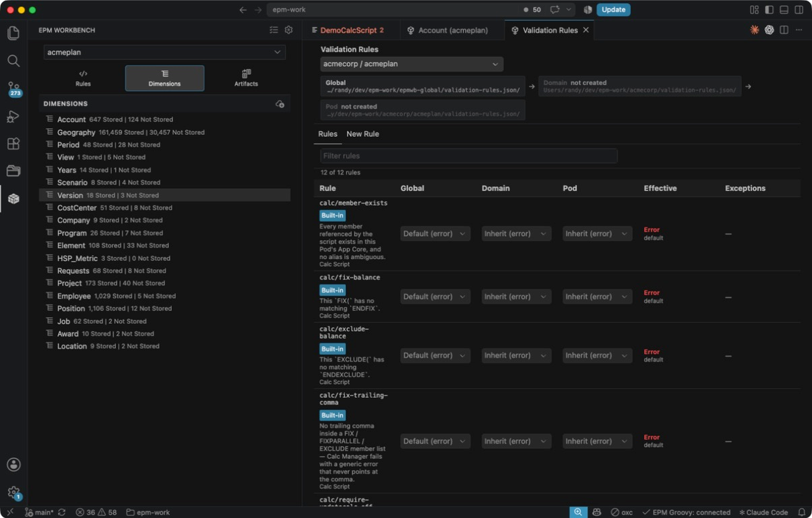Open the Search view in the activity bar

click(13, 61)
